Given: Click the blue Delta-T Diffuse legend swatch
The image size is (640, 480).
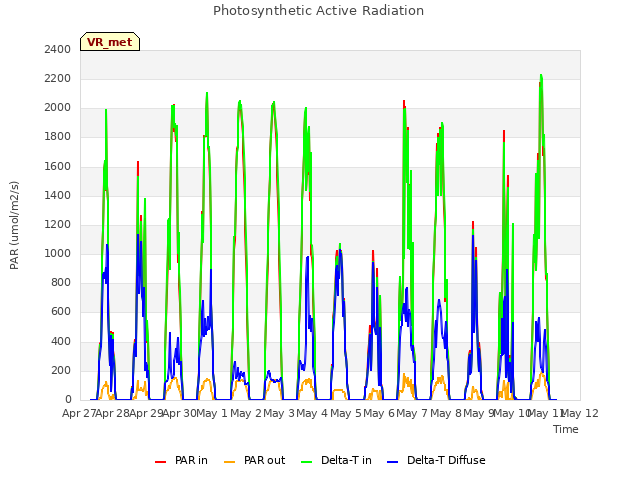Looking at the screenshot, I should click(x=392, y=462).
